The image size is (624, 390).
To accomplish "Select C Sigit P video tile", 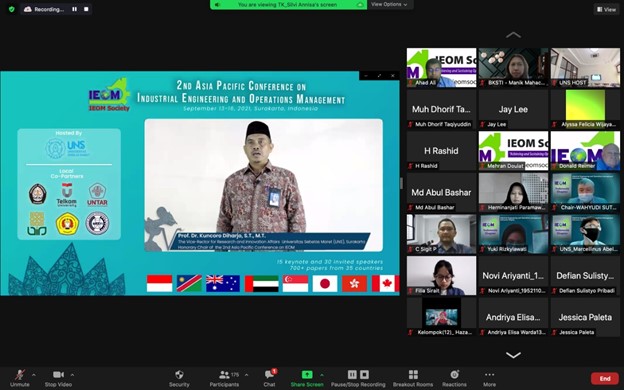I will point(441,234).
